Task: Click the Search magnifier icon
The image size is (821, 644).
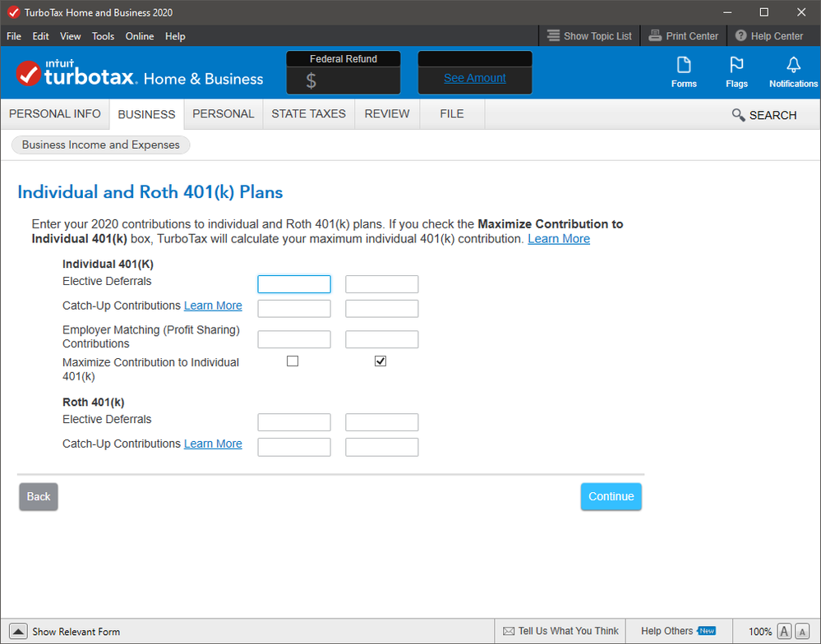Action: point(738,115)
